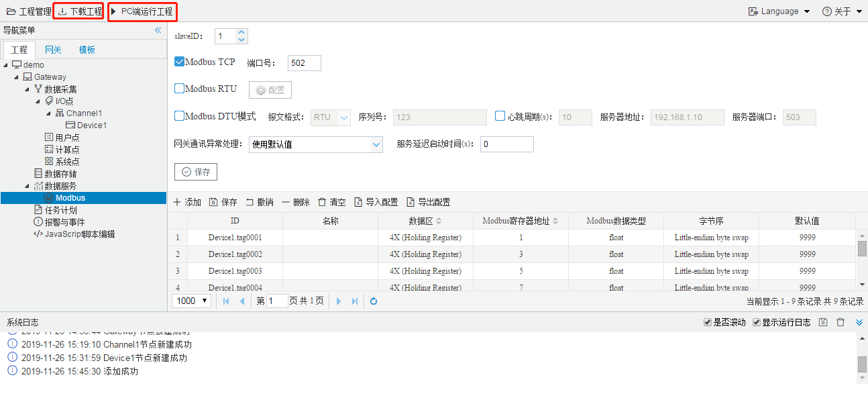
Task: Open 报警与事件 tree item
Action: [x=59, y=222]
